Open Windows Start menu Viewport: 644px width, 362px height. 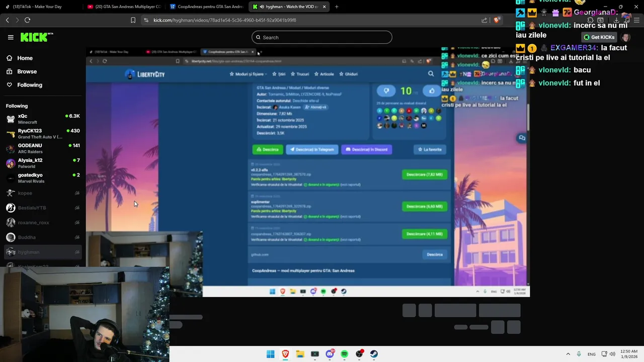270,354
